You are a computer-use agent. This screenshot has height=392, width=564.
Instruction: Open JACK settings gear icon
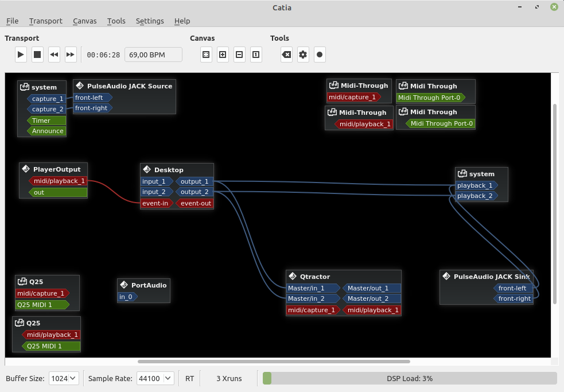click(x=303, y=55)
